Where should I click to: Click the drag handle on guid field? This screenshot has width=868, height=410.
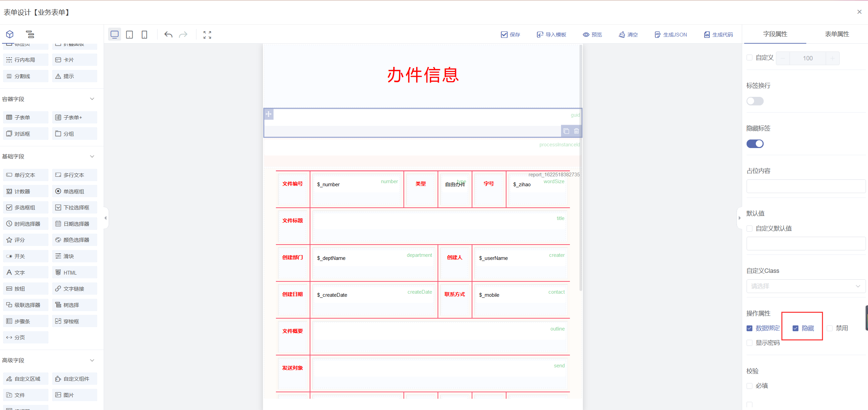269,114
